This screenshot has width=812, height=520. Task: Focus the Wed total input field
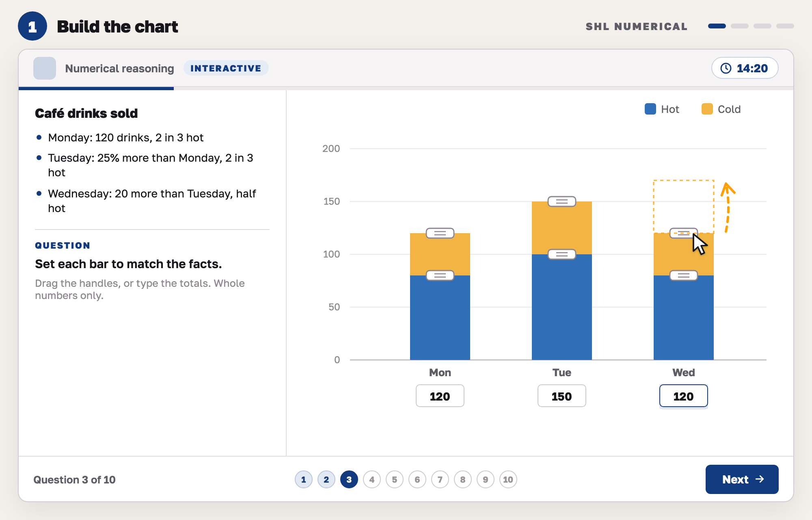point(684,396)
